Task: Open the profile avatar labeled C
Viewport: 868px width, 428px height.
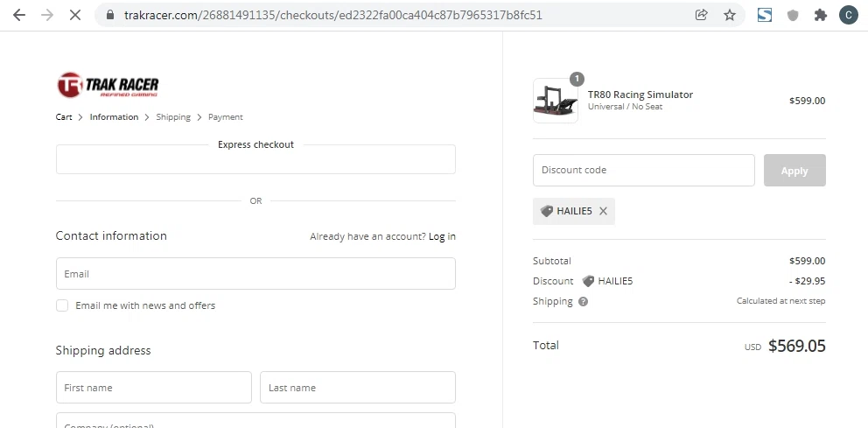Action: click(x=848, y=15)
